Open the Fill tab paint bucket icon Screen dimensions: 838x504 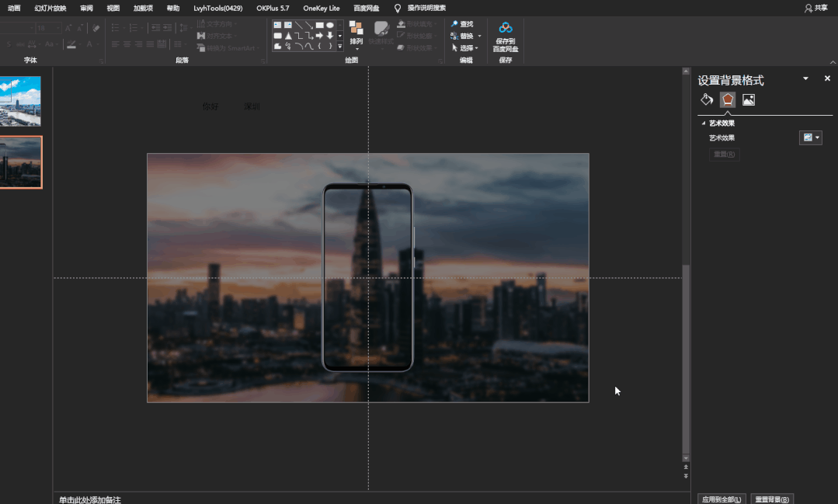pyautogui.click(x=707, y=99)
